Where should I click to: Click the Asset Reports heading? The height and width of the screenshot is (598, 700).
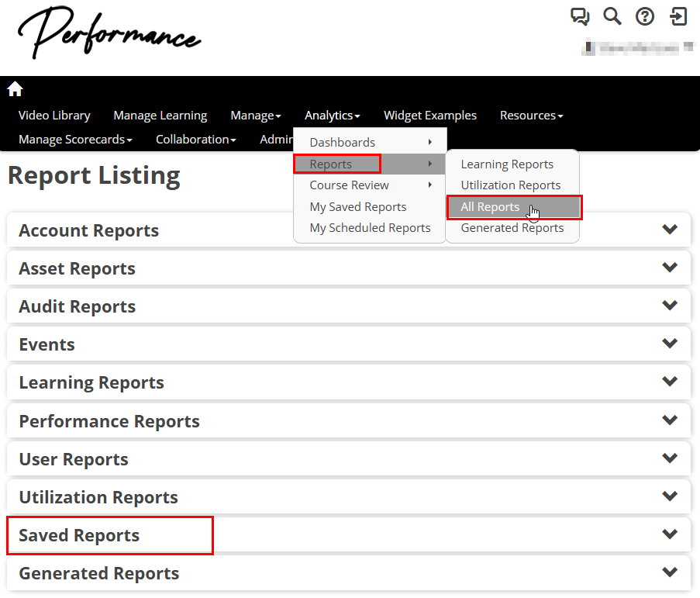(x=77, y=268)
